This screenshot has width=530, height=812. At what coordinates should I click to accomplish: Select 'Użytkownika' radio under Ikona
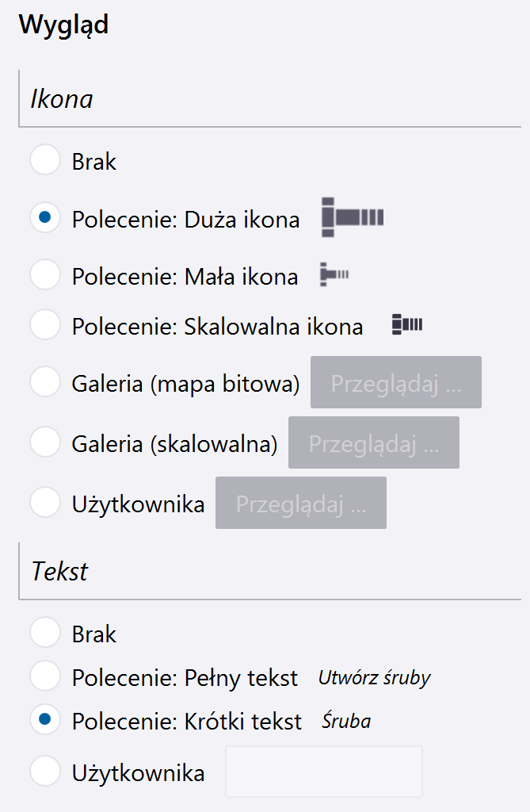point(45,502)
